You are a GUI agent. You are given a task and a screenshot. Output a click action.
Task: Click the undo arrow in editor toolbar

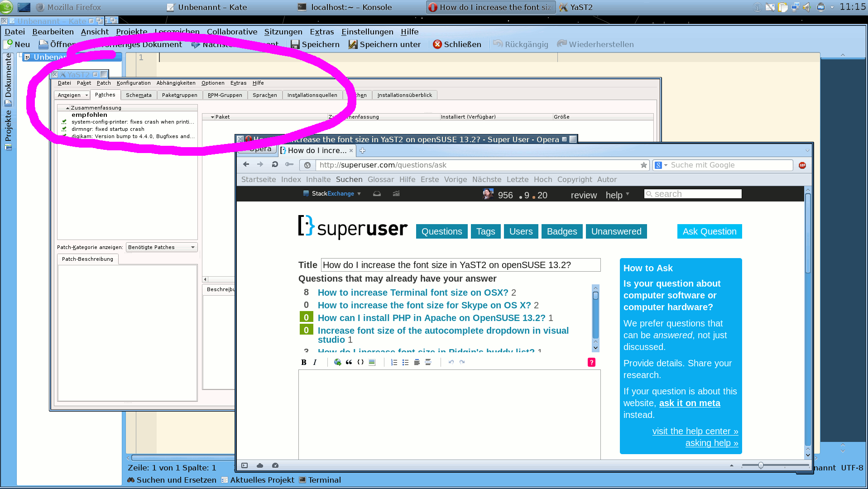point(451,362)
